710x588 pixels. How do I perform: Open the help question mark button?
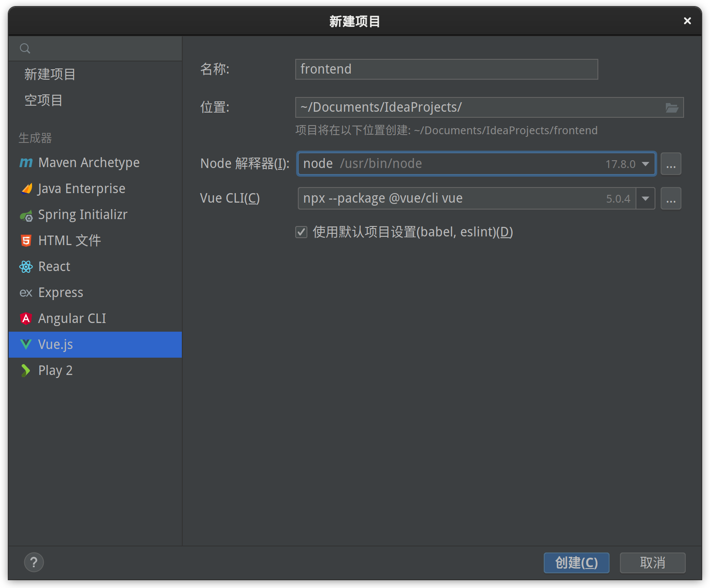tap(34, 562)
